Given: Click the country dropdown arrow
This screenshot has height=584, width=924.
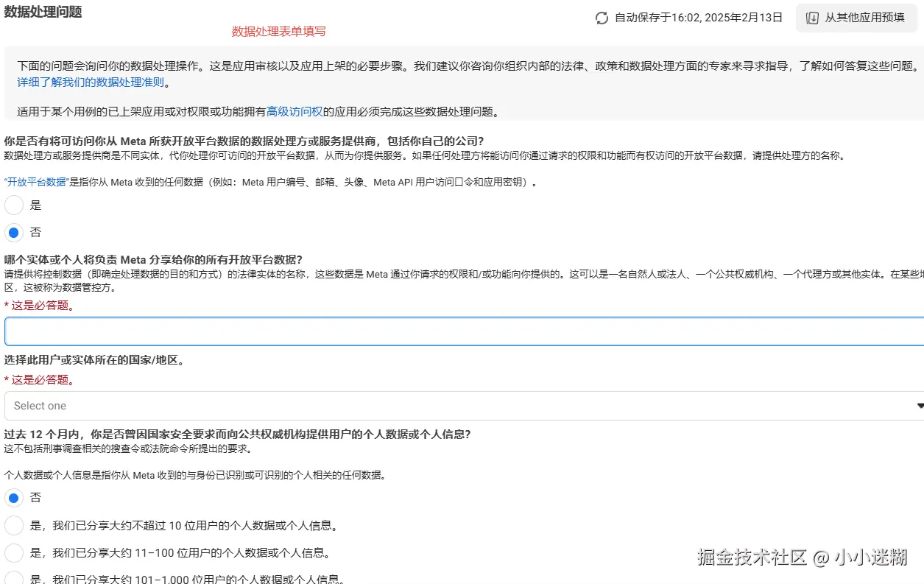Looking at the screenshot, I should (x=920, y=406).
